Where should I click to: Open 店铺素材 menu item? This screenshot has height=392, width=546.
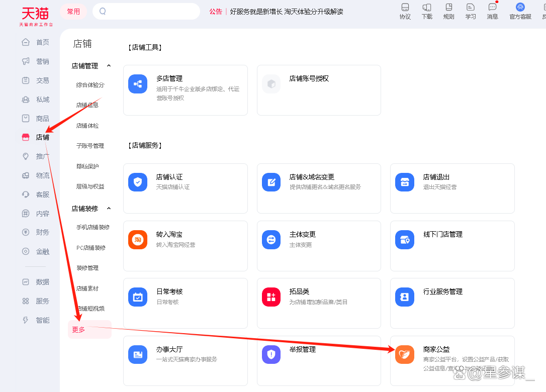coord(87,288)
